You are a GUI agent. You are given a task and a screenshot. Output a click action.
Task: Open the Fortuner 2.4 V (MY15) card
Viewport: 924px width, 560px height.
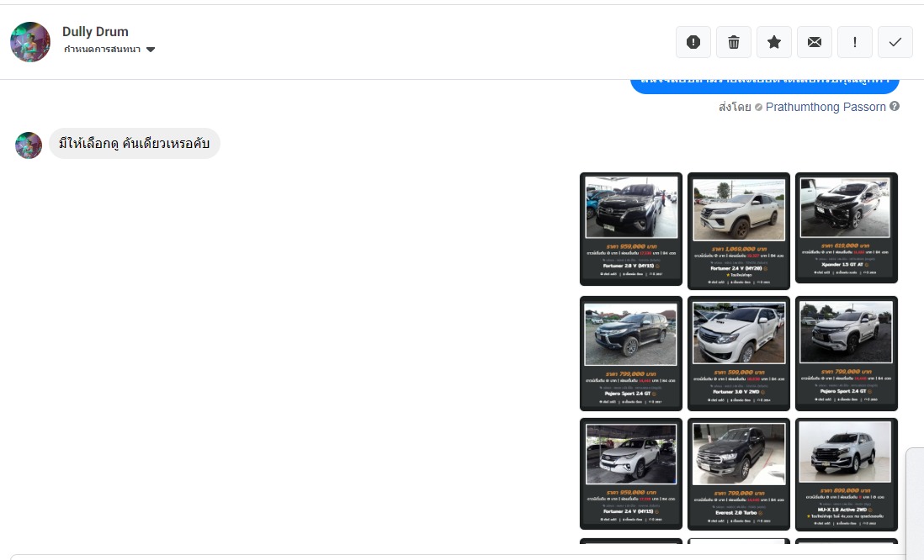tap(631, 474)
